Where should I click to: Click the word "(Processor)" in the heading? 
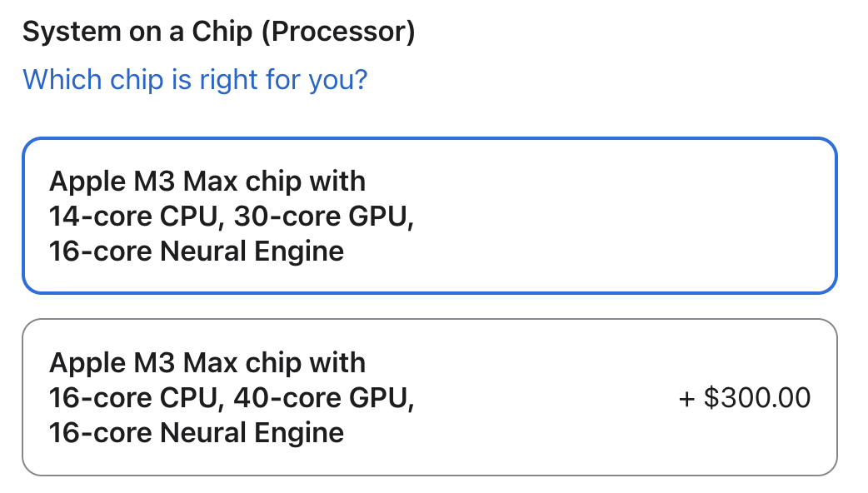coord(343,32)
